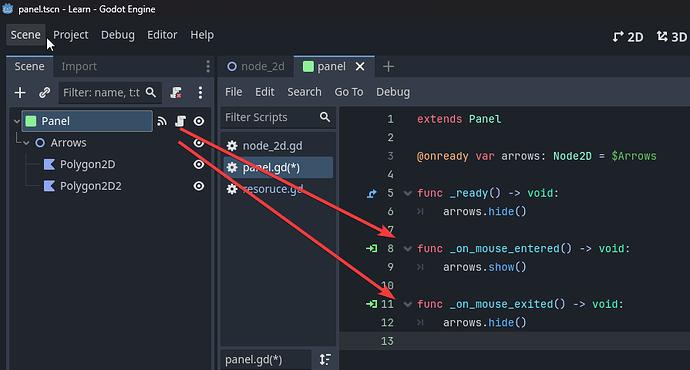
Task: Switch to the Import dock tab
Action: [79, 66]
